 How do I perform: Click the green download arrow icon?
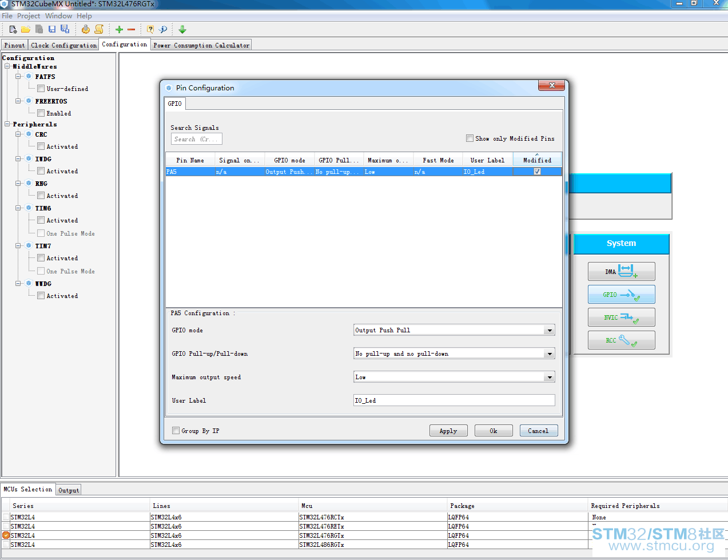182,29
